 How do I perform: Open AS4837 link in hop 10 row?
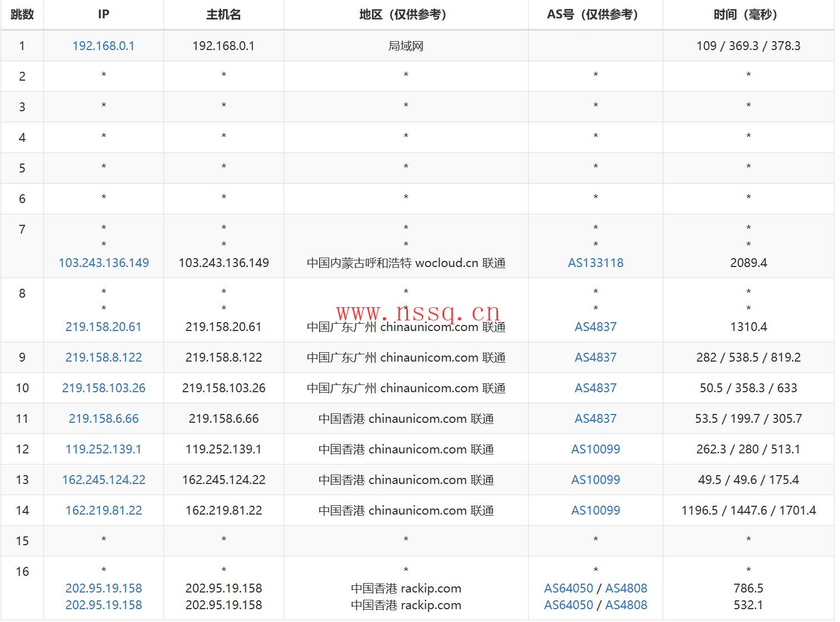595,388
